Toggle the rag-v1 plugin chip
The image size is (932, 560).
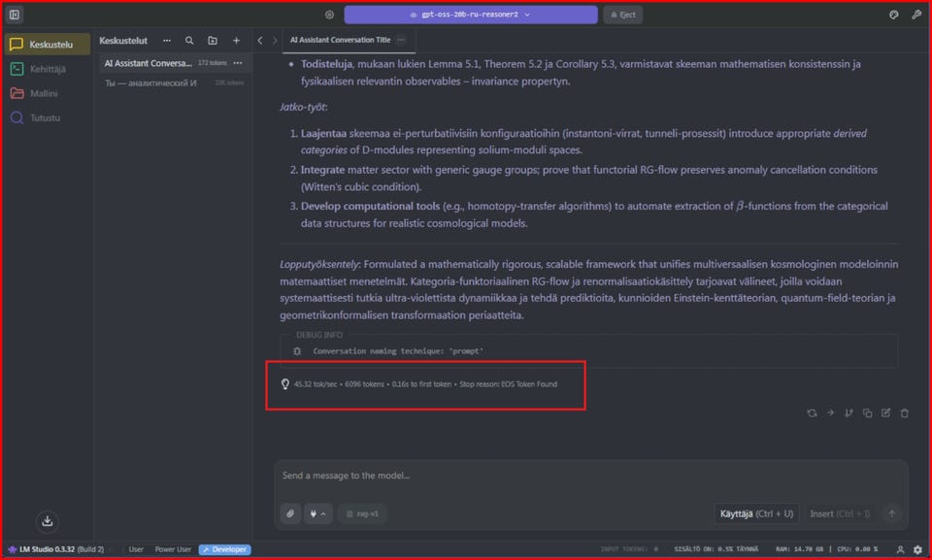tap(362, 513)
